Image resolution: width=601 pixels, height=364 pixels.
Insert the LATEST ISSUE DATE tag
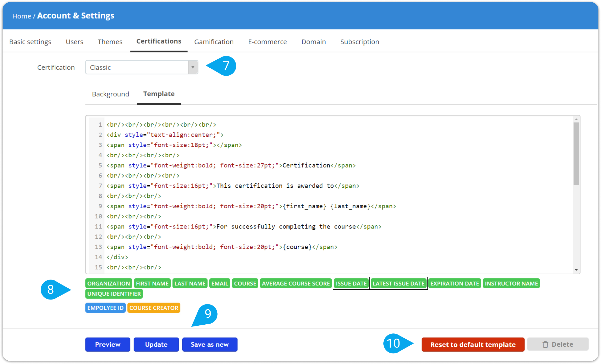399,283
